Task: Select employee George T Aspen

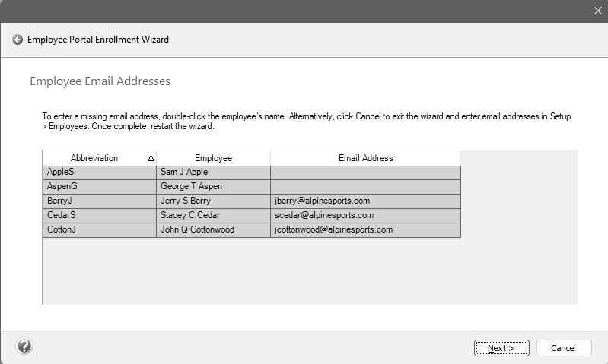Action: point(213,187)
